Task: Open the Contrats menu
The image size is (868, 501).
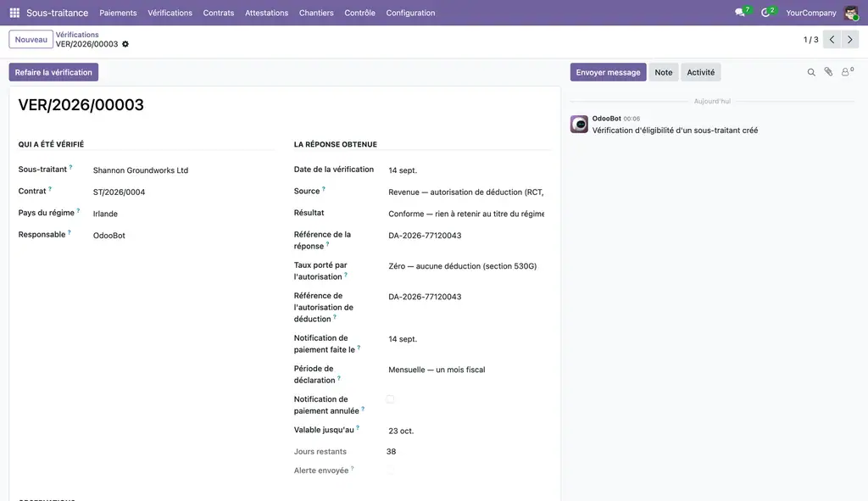Action: (x=219, y=13)
